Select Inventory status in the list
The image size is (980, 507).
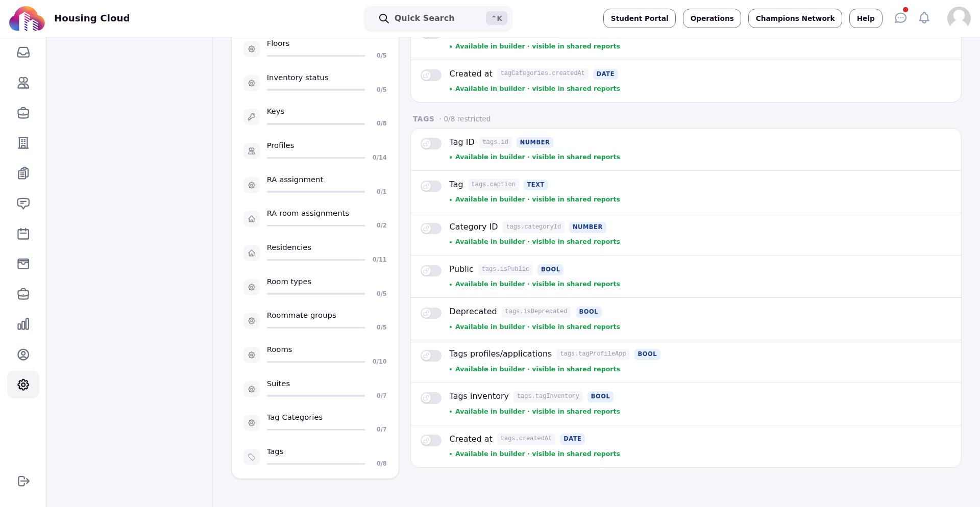[x=315, y=83]
